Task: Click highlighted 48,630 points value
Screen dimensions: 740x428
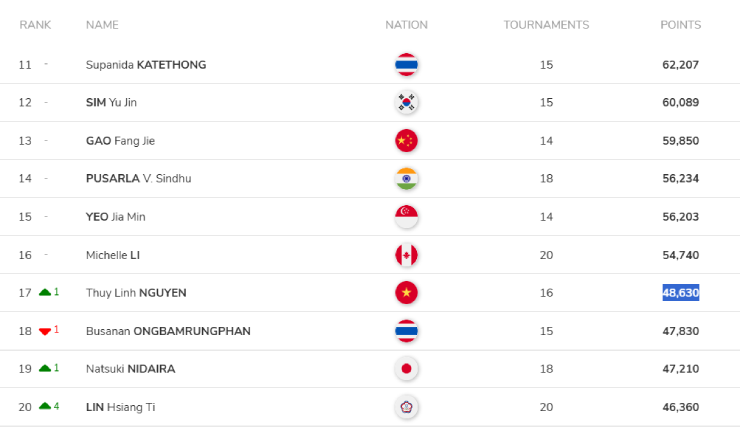Action: pyautogui.click(x=681, y=293)
